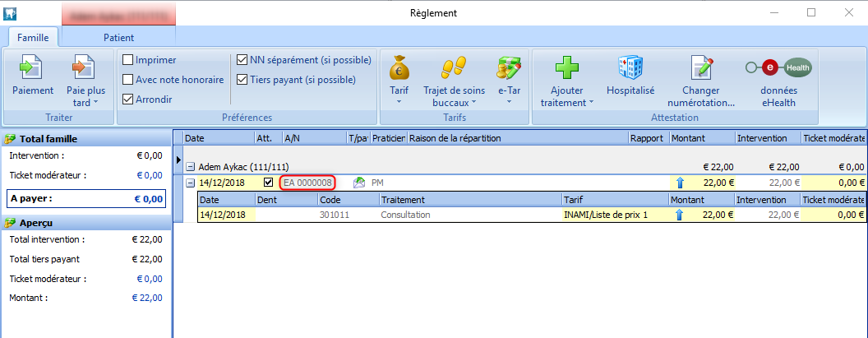Viewport: 868px width, 338px height.
Task: Enable the Imprimer checkbox
Action: pos(128,60)
